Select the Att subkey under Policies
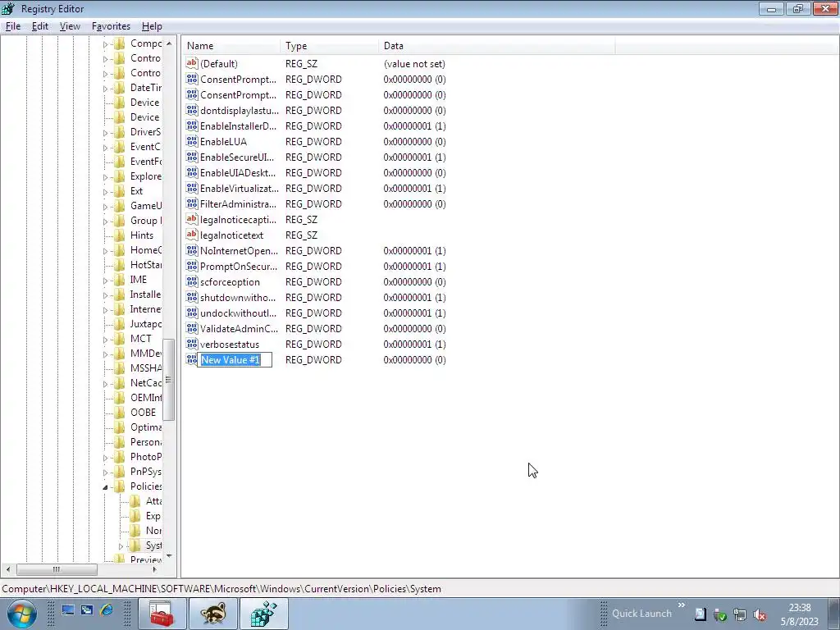The width and height of the screenshot is (840, 630). 153,501
